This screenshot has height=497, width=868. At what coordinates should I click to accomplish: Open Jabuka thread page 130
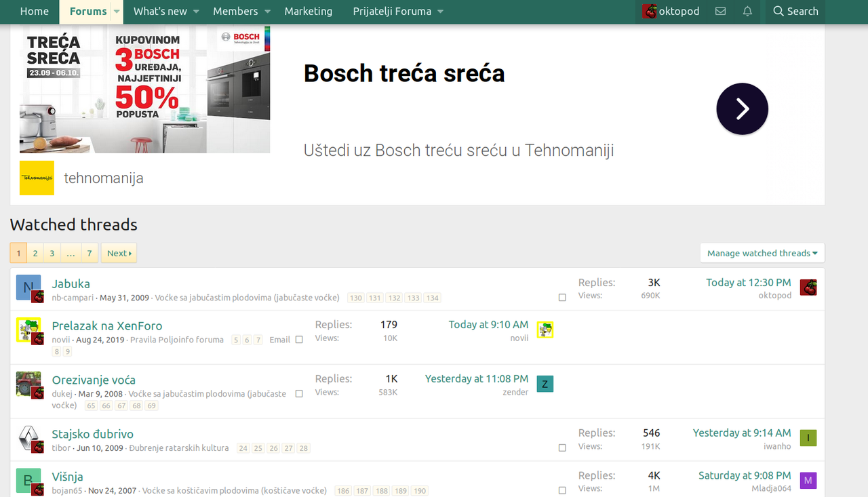point(356,298)
